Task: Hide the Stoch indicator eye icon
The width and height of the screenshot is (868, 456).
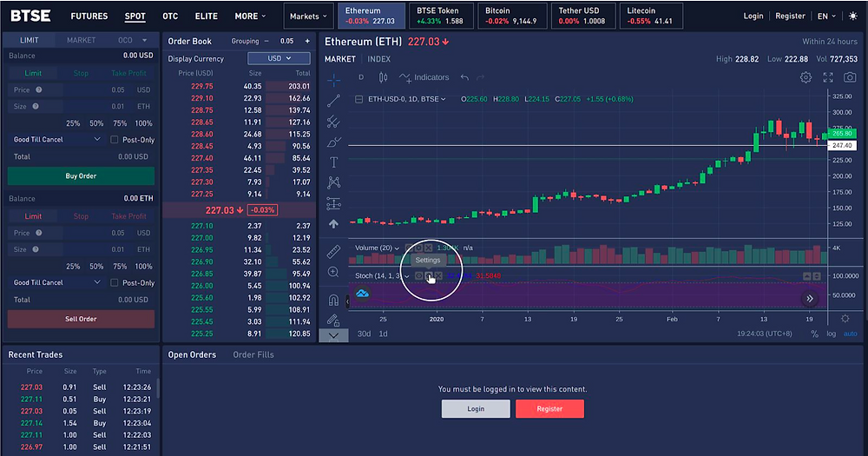Action: (x=419, y=276)
